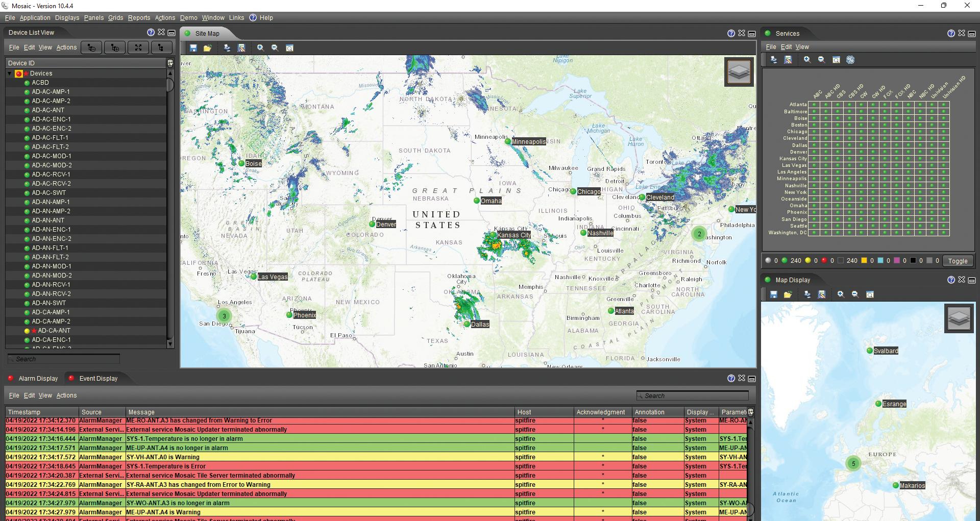
Task: Toggle red circle status filter in Services
Action: point(824,260)
